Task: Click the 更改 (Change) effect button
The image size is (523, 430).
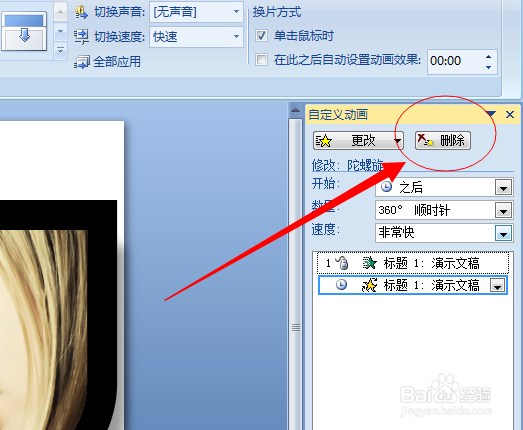Action: click(x=358, y=140)
